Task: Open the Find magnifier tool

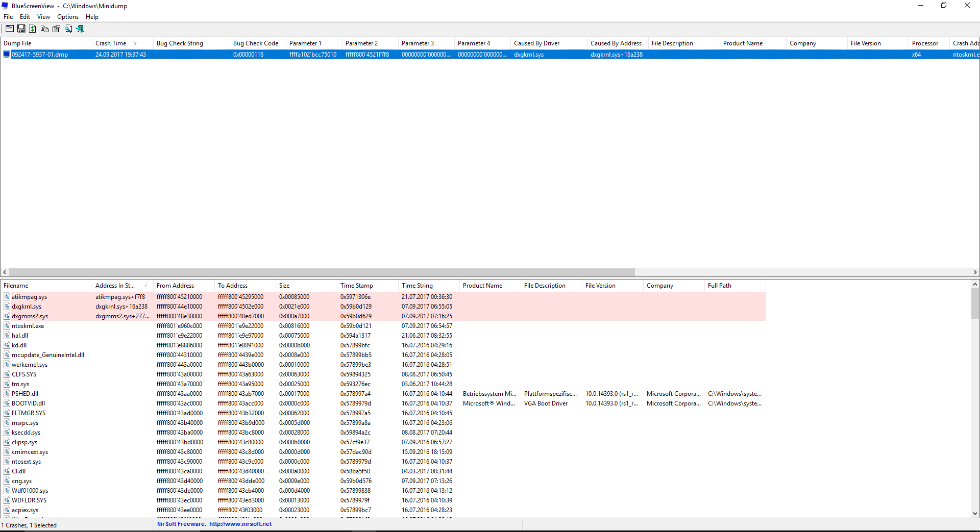Action: pos(68,29)
